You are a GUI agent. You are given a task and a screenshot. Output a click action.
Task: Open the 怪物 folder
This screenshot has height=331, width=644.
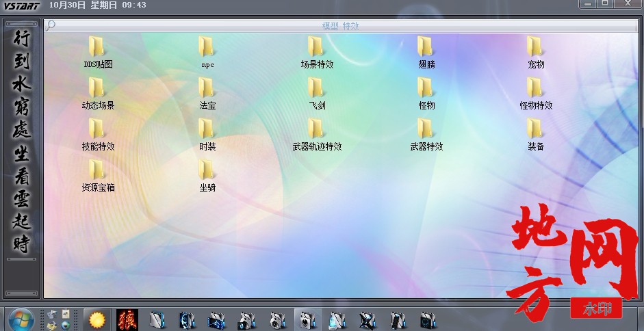[x=426, y=93]
